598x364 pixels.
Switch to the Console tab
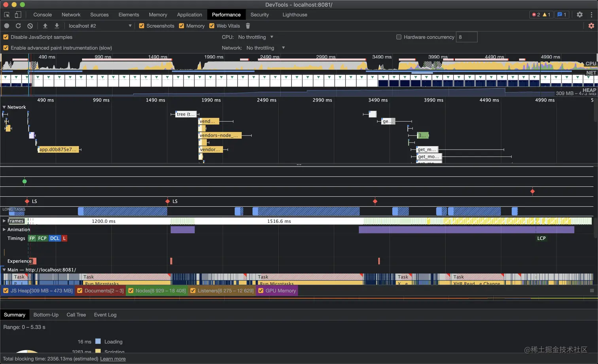click(43, 15)
